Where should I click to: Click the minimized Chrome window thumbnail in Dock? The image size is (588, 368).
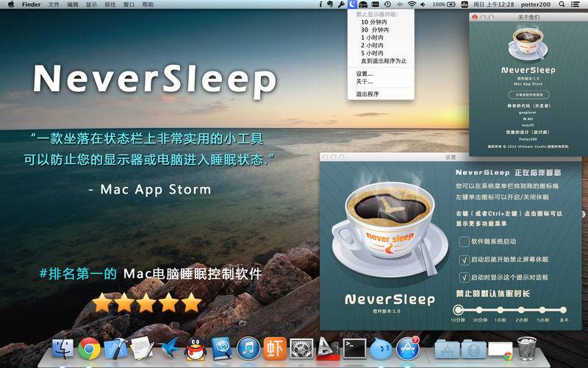501,350
